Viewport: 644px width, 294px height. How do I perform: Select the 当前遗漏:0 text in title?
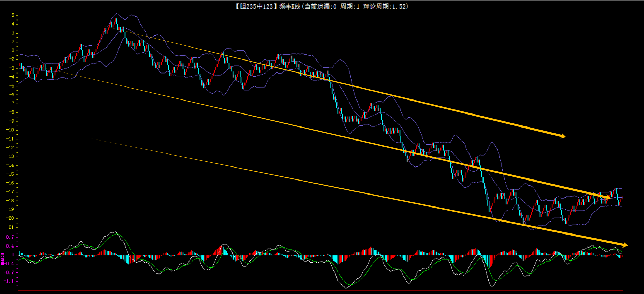point(320,6)
